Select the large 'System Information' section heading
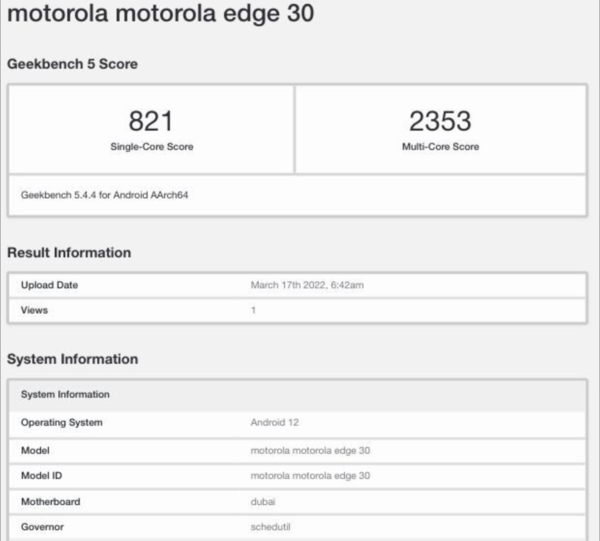The image size is (600, 541). [73, 359]
